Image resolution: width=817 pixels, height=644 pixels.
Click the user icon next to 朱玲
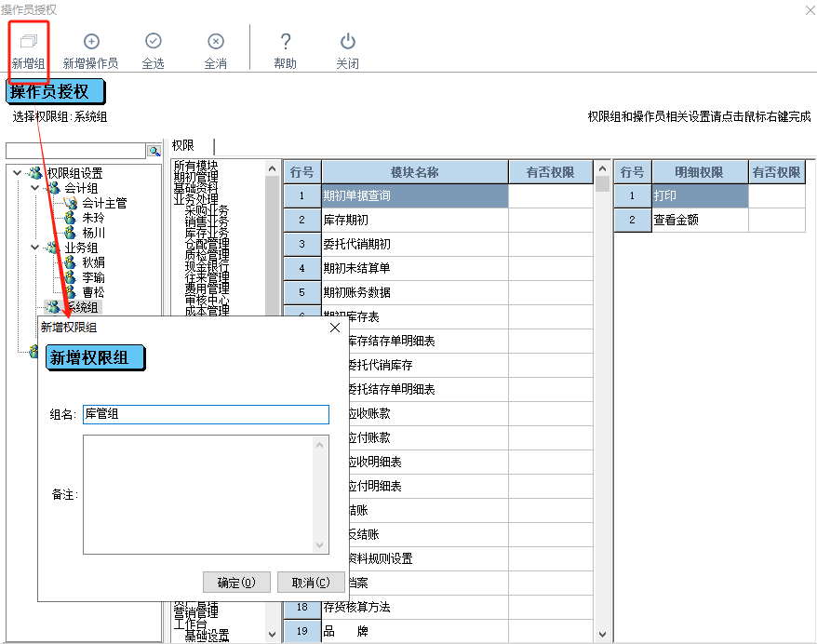(71, 218)
